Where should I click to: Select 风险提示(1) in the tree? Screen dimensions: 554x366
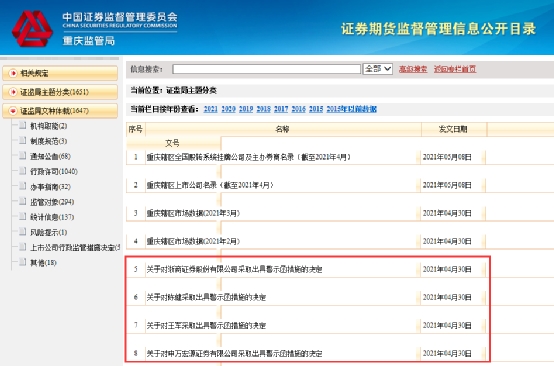point(48,232)
